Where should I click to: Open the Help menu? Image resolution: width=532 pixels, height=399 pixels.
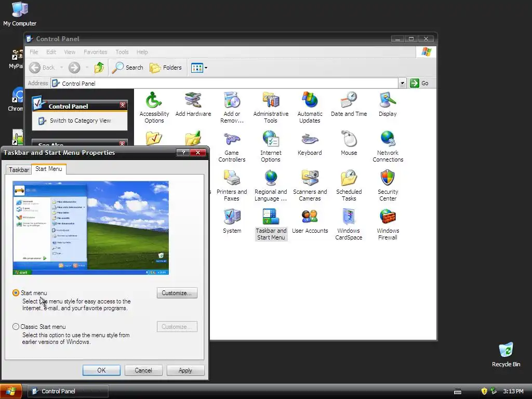tap(142, 52)
